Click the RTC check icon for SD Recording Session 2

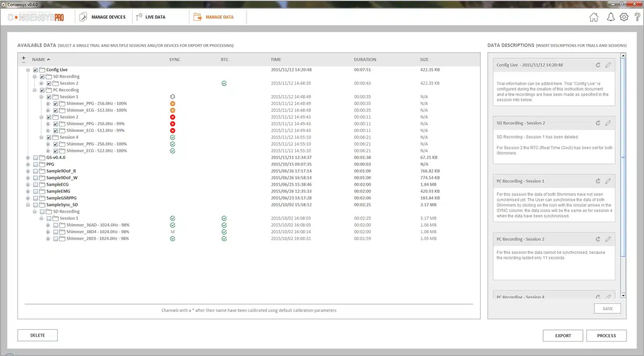[224, 83]
